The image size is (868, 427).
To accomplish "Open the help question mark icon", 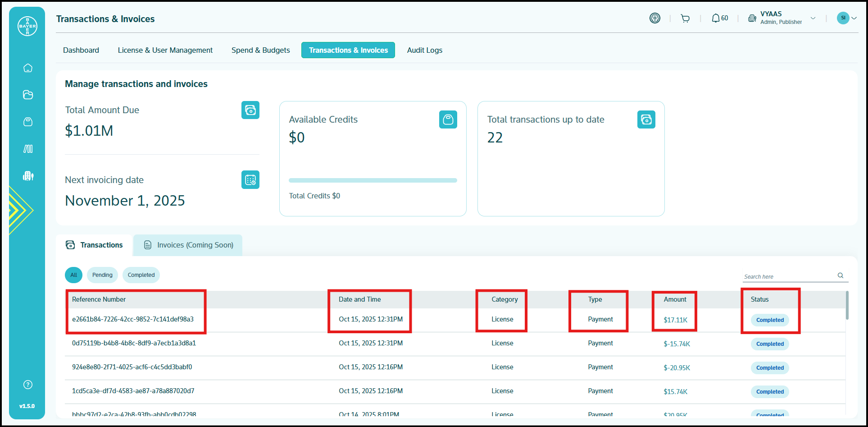I will (28, 385).
